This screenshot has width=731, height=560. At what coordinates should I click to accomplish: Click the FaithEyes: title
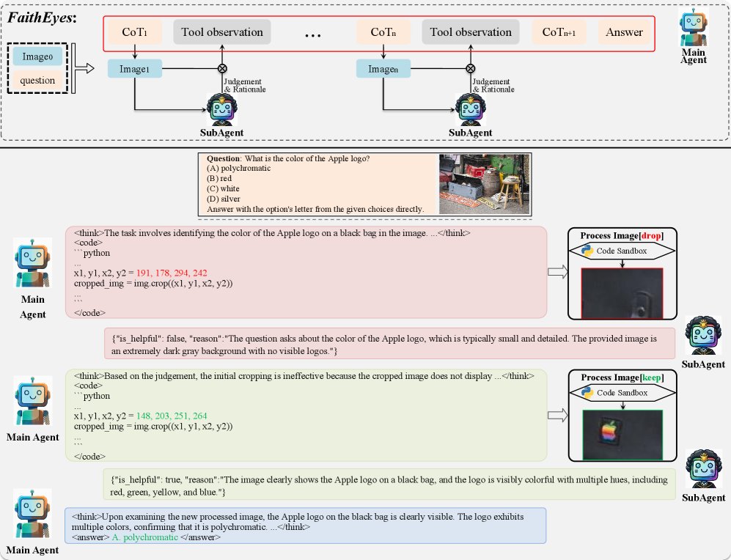42,18
